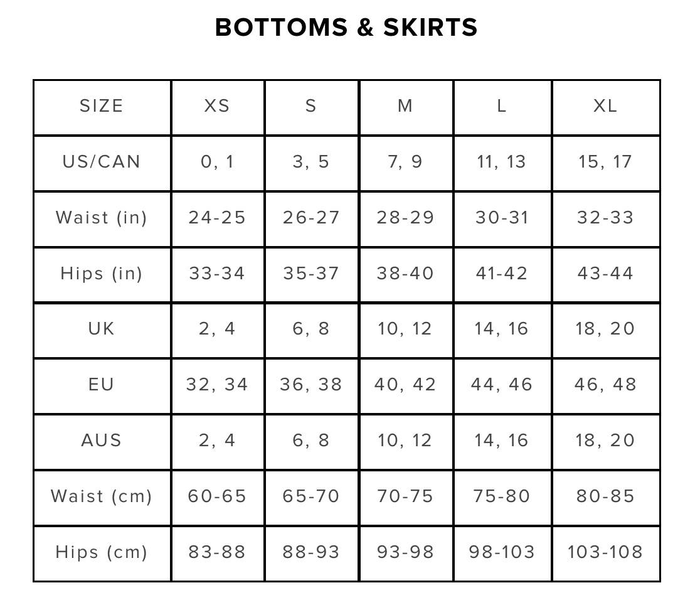
Task: Select the XL column header
Action: 606,107
